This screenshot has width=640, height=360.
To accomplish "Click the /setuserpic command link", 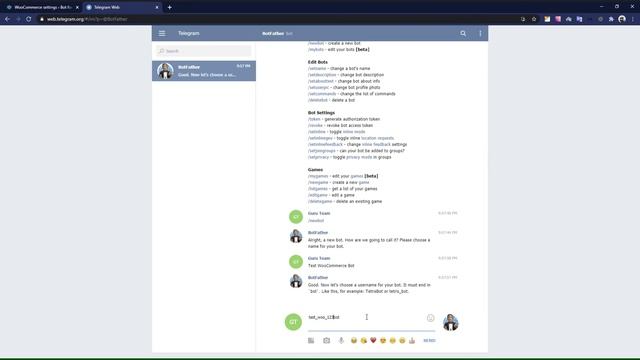I will 318,88.
